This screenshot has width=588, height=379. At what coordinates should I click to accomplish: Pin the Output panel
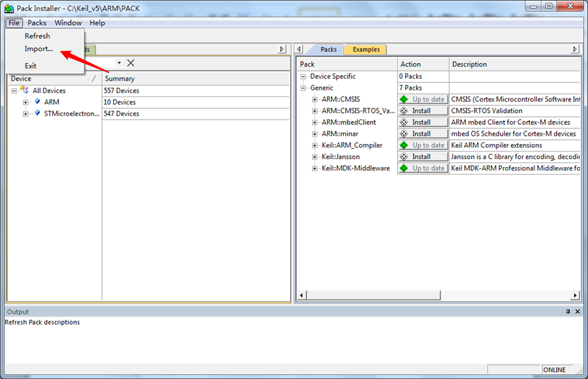click(568, 312)
